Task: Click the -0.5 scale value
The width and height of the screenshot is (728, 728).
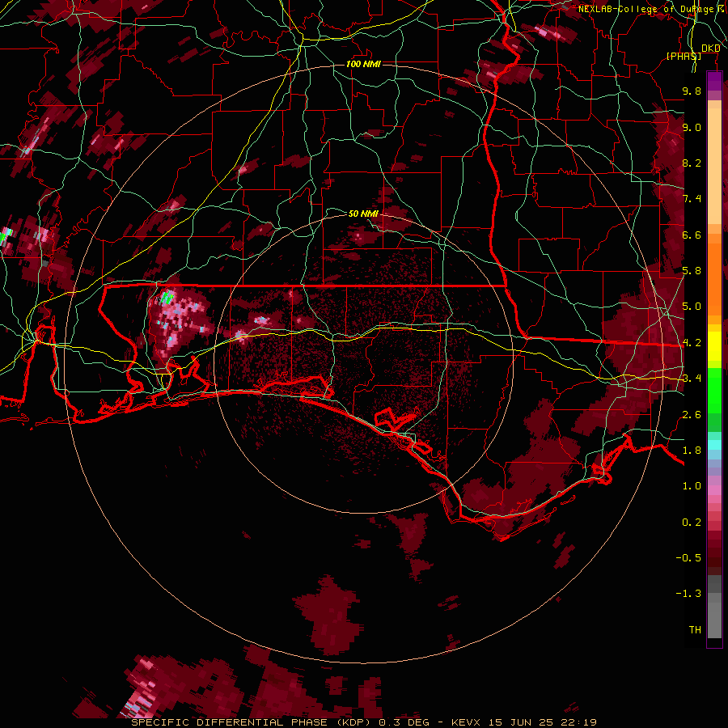Action: (688, 558)
